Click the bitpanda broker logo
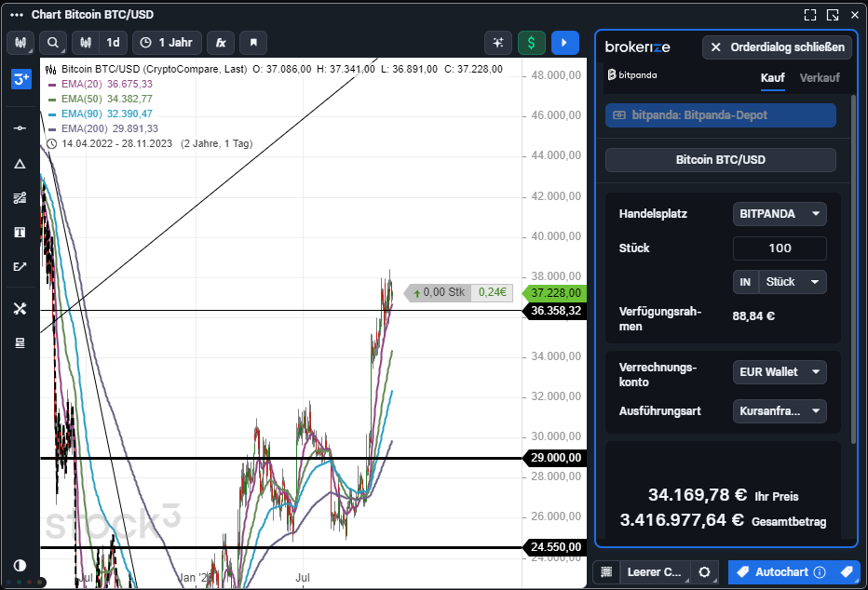The height and width of the screenshot is (590, 868). [632, 74]
